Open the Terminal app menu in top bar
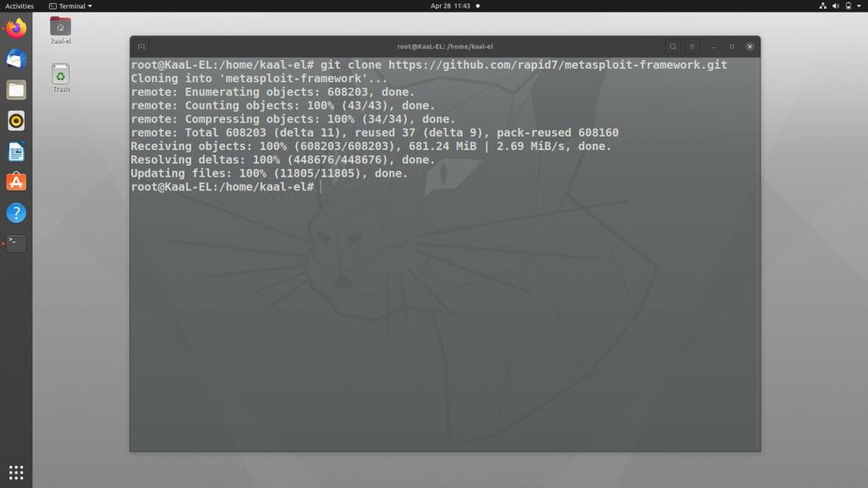The image size is (868, 488). 70,6
